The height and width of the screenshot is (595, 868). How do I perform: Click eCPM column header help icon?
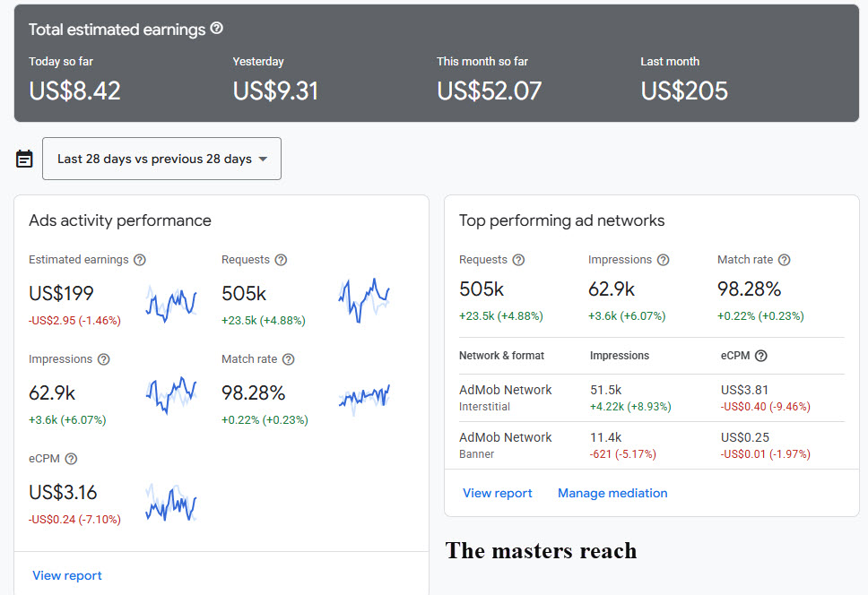761,356
